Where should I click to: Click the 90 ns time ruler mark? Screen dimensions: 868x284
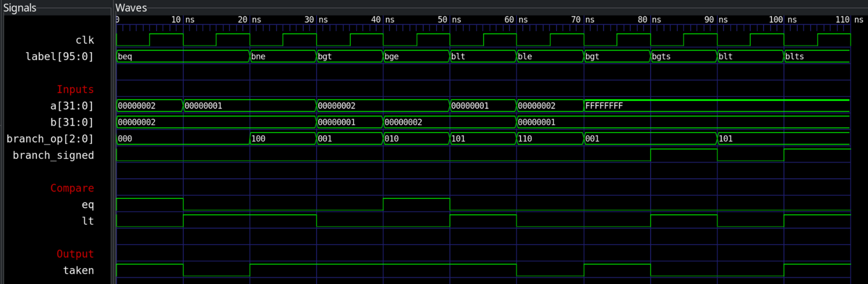coord(716,20)
